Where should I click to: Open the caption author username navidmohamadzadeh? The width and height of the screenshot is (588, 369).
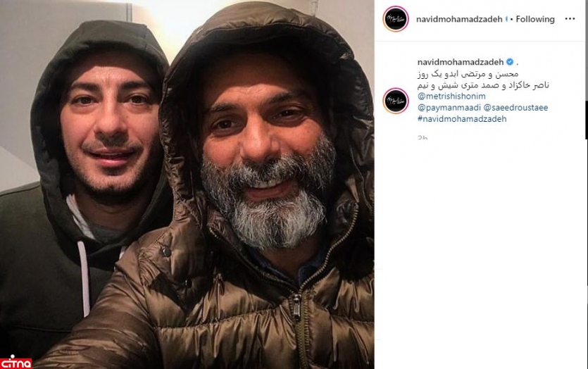click(x=461, y=62)
